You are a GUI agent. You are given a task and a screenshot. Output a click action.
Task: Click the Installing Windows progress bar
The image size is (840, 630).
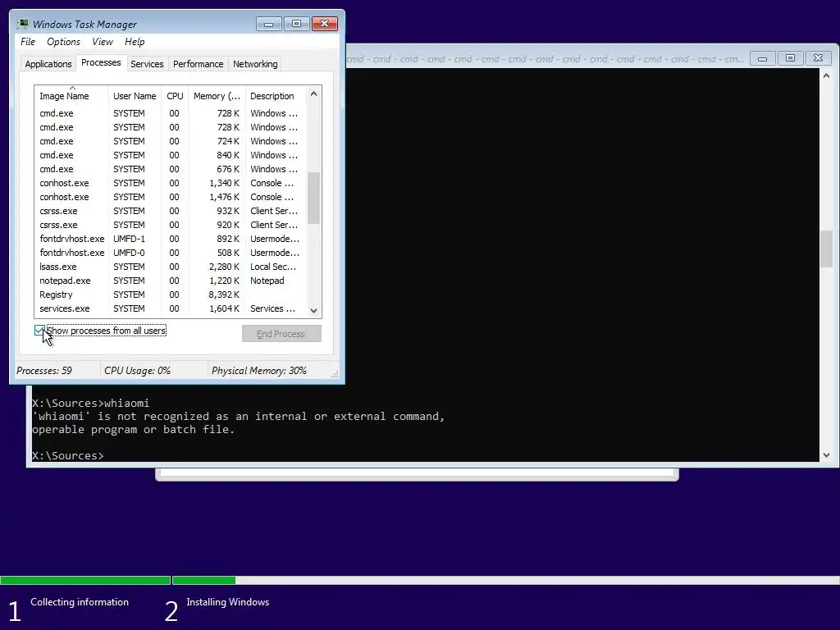click(x=505, y=580)
